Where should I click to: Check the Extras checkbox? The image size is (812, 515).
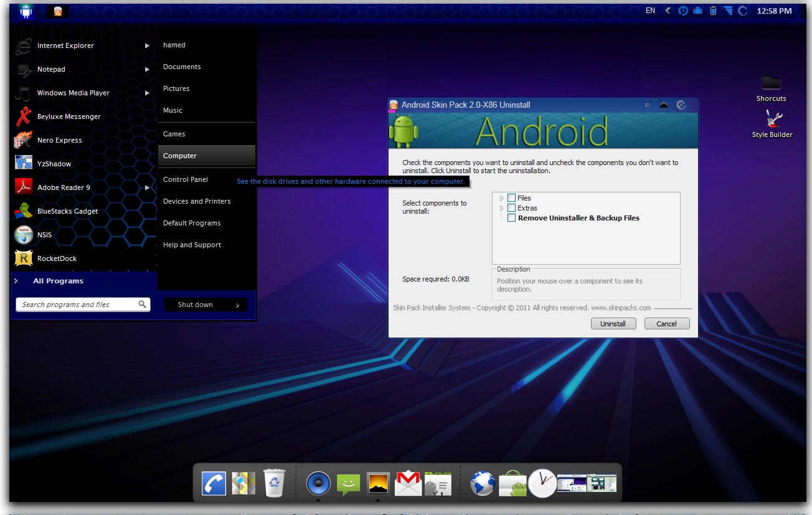coord(511,207)
